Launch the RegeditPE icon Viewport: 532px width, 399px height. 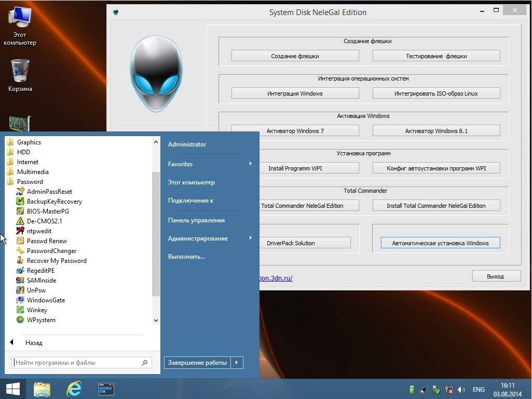tap(20, 270)
